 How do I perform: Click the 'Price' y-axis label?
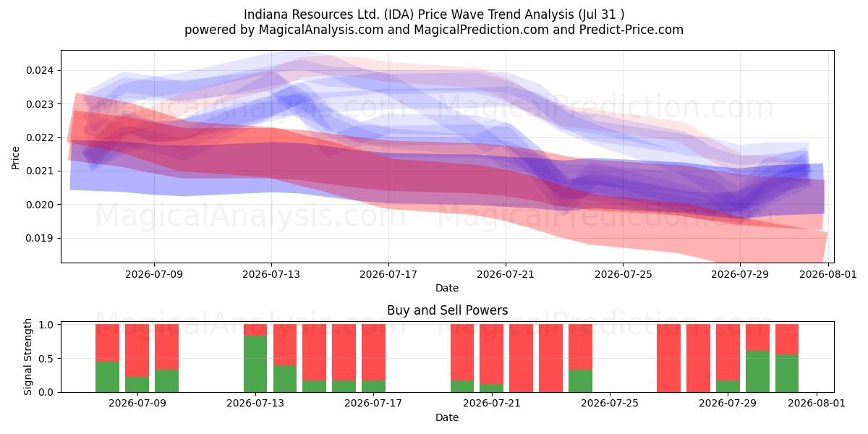coord(16,156)
